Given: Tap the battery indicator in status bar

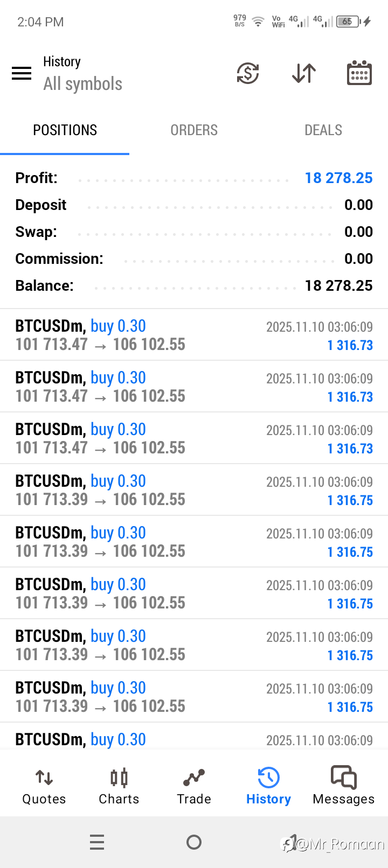Looking at the screenshot, I should click(x=349, y=22).
